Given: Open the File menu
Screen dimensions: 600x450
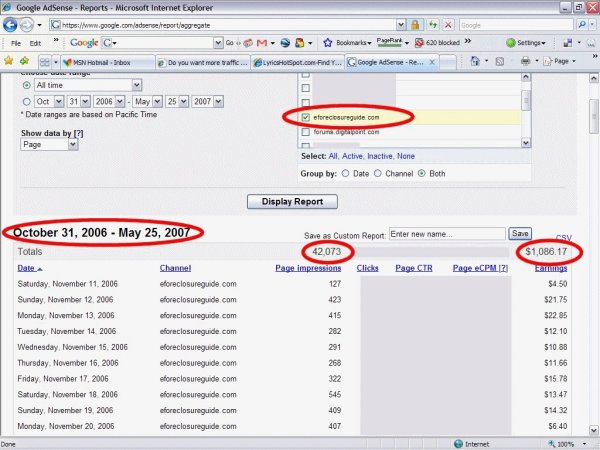Looking at the screenshot, I should [16, 43].
